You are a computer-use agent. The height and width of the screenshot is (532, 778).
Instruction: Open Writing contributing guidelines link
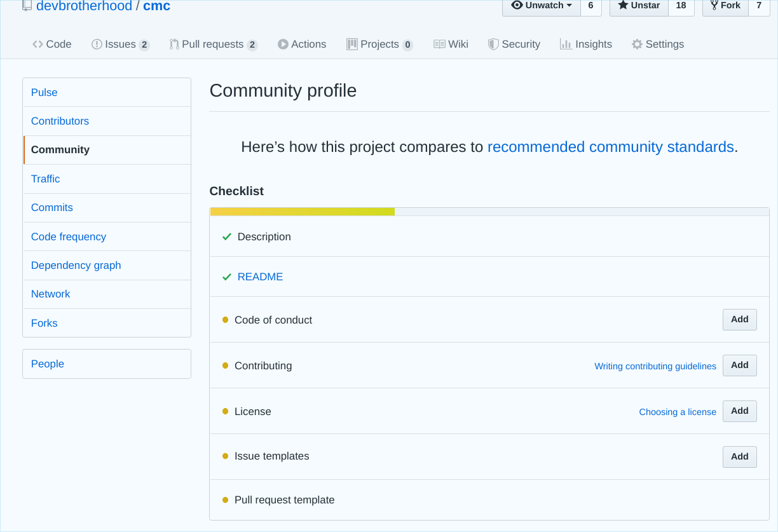point(655,366)
